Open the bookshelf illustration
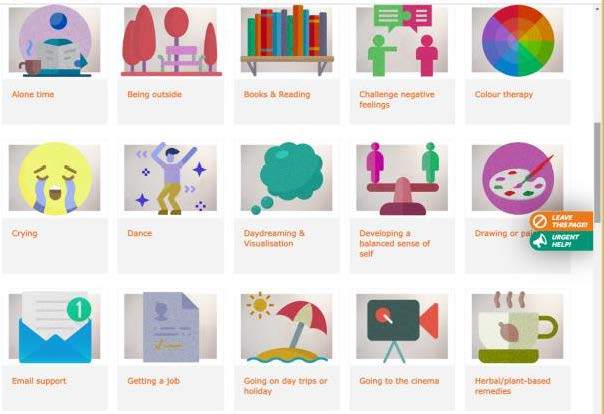The image size is (604, 414). click(287, 40)
